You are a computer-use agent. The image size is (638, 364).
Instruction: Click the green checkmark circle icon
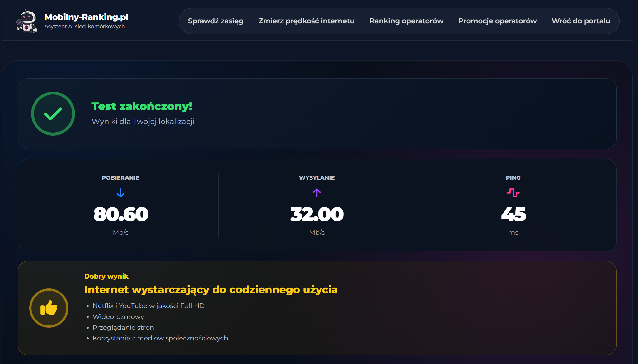coord(53,113)
